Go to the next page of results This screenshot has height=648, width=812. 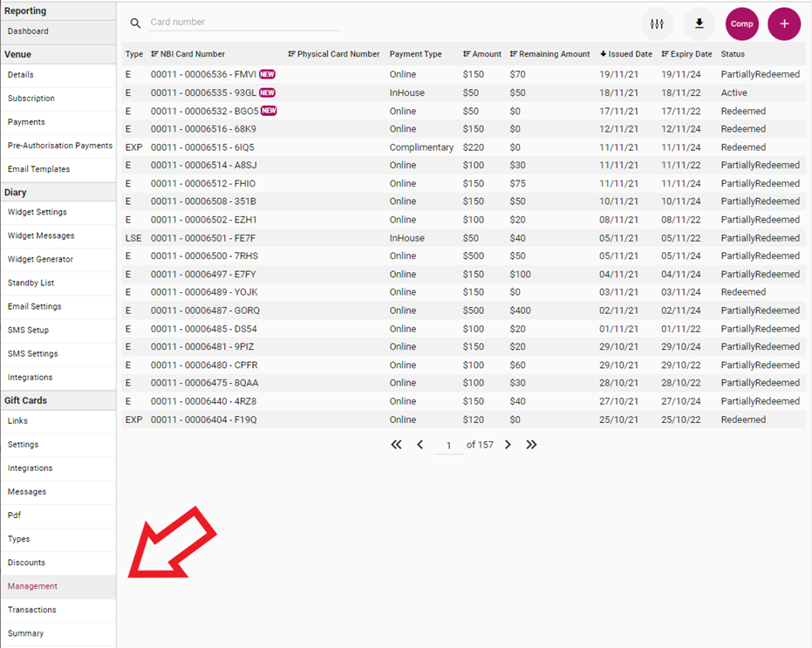pos(508,445)
